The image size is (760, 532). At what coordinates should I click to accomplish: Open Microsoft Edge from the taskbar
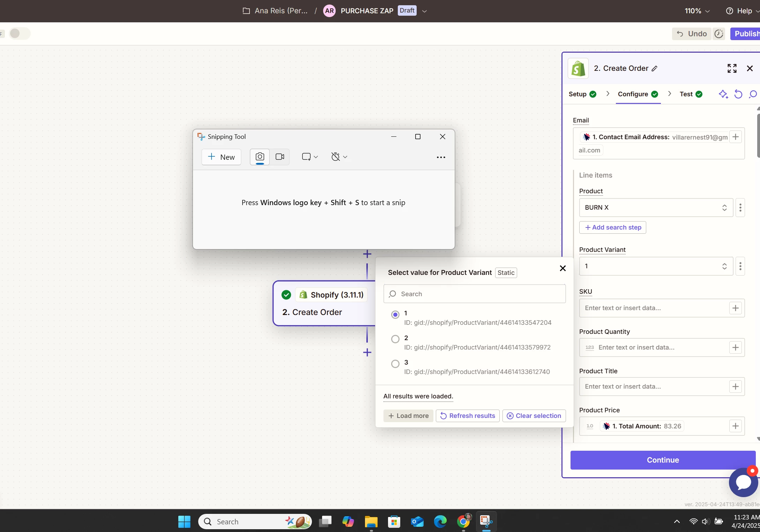[440, 522]
